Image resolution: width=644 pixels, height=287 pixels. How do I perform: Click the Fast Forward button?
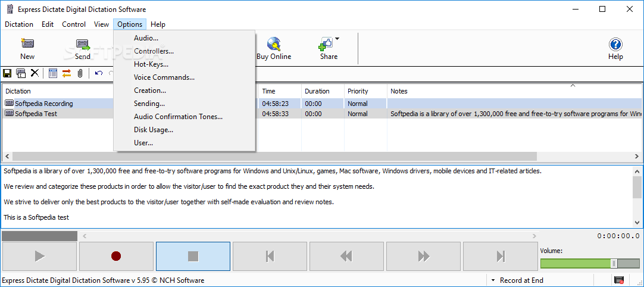pyautogui.click(x=423, y=257)
